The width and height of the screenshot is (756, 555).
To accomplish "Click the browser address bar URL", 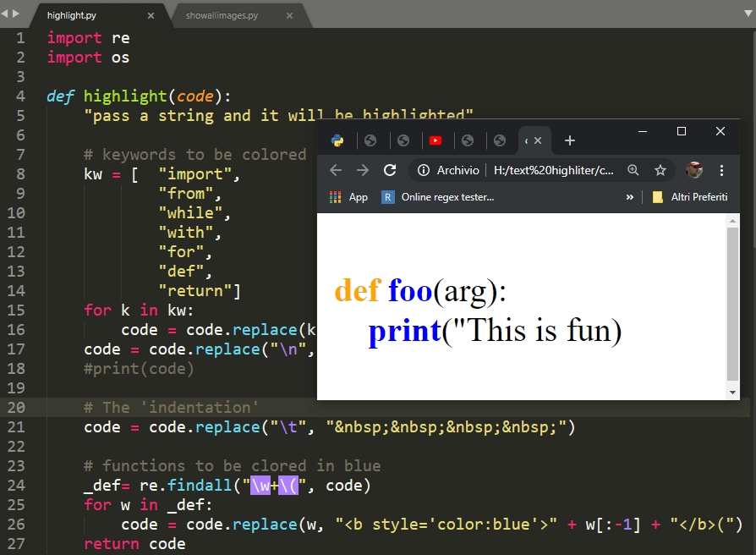I will point(554,170).
